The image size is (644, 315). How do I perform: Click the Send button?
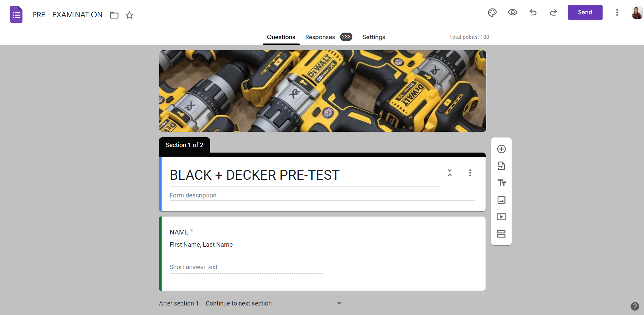(585, 12)
